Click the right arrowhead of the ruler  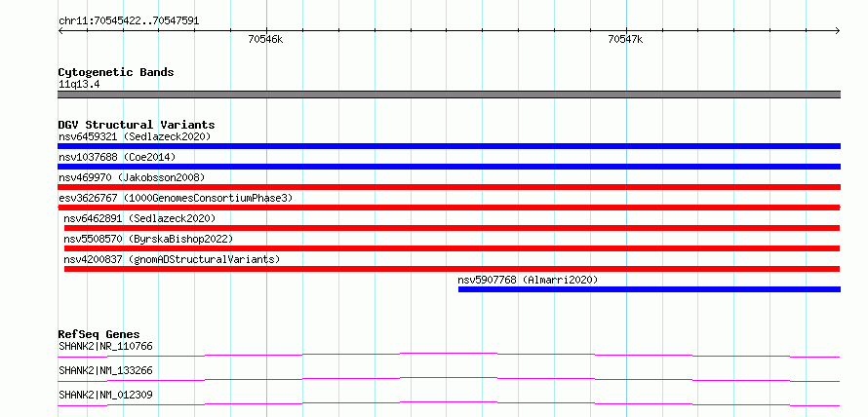(838, 30)
